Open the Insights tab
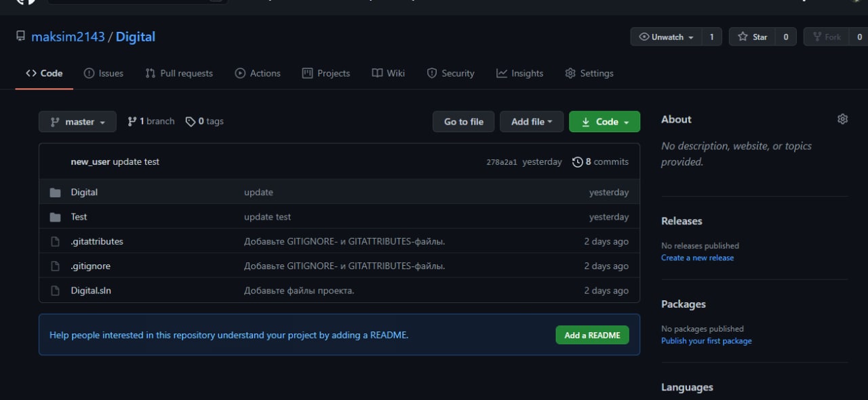The width and height of the screenshot is (868, 400). pos(519,73)
